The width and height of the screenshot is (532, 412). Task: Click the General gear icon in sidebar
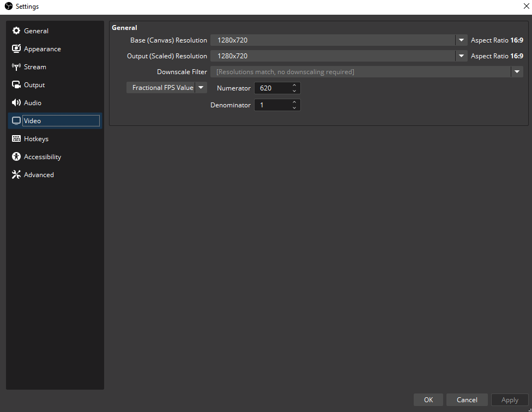pyautogui.click(x=16, y=31)
